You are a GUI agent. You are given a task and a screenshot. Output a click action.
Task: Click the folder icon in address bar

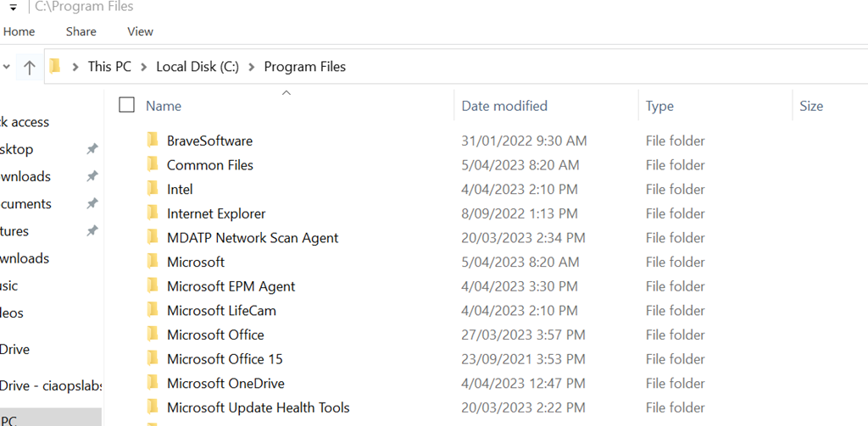(56, 66)
